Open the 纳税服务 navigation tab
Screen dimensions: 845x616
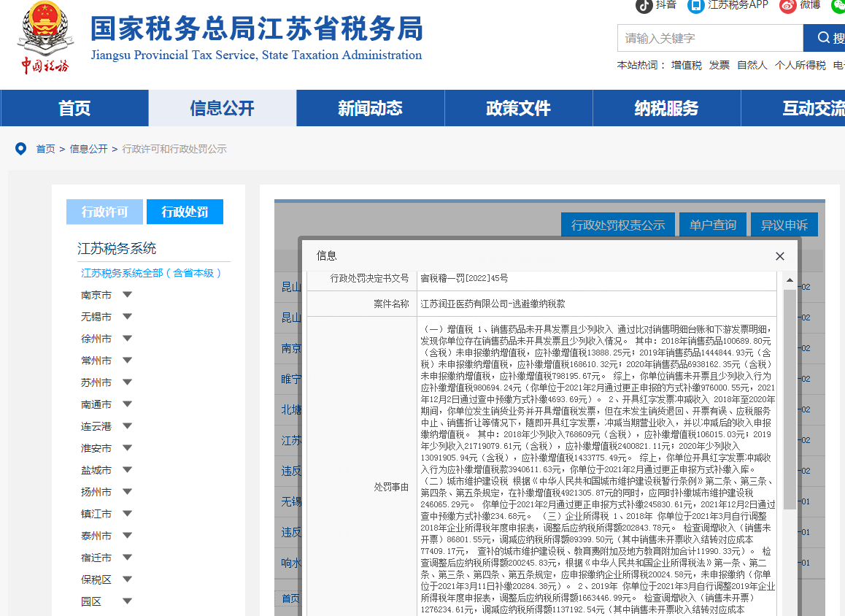[667, 108]
